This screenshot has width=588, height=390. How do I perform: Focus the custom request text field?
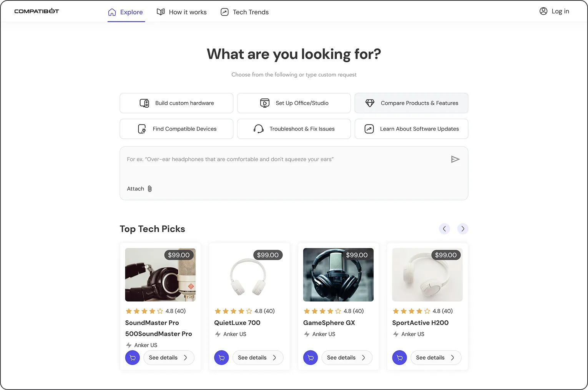[x=294, y=173]
